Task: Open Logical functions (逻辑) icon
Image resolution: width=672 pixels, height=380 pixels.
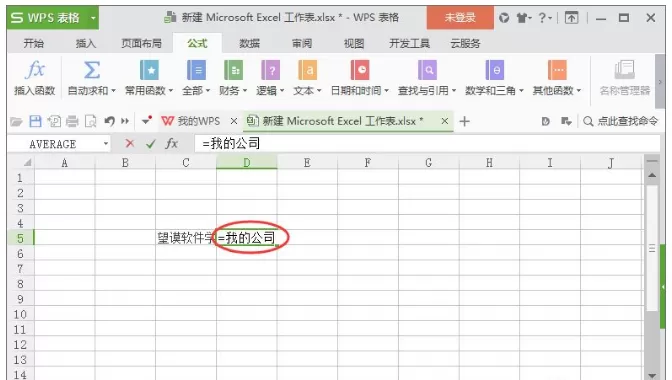Action: [270, 70]
